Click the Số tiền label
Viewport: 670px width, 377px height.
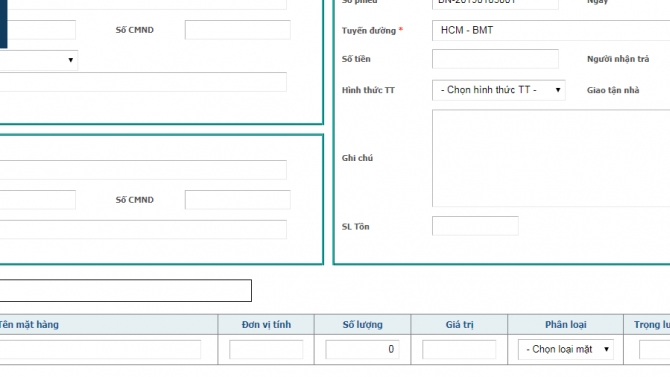[x=356, y=59]
